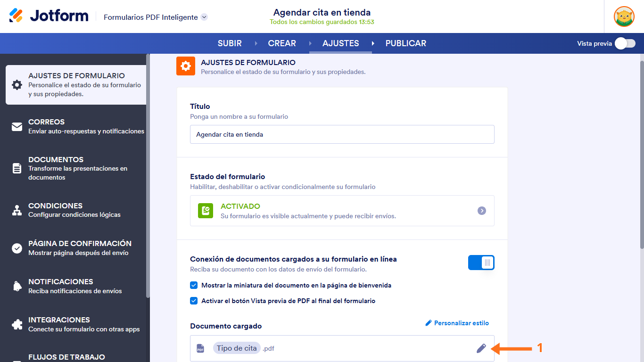Screen dimensions: 644x362
Task: Open Condiciones via logic icon
Action: click(17, 210)
